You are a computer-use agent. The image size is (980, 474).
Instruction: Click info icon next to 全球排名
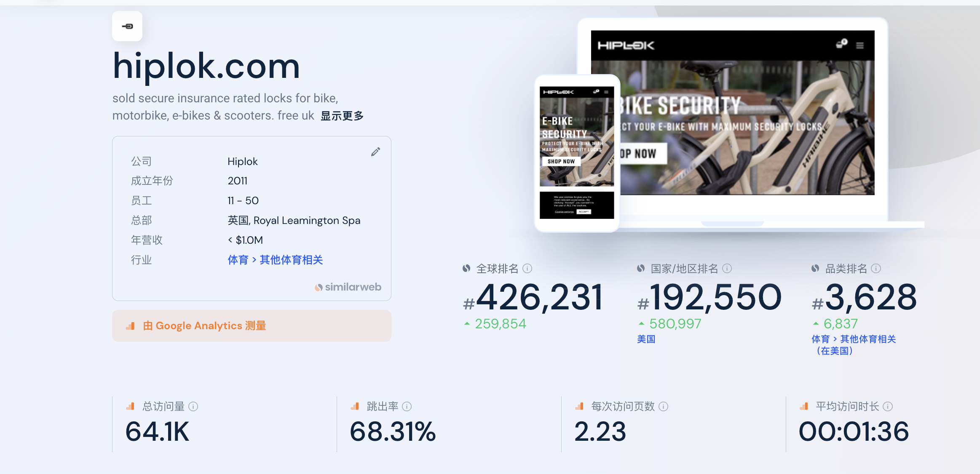pyautogui.click(x=527, y=269)
